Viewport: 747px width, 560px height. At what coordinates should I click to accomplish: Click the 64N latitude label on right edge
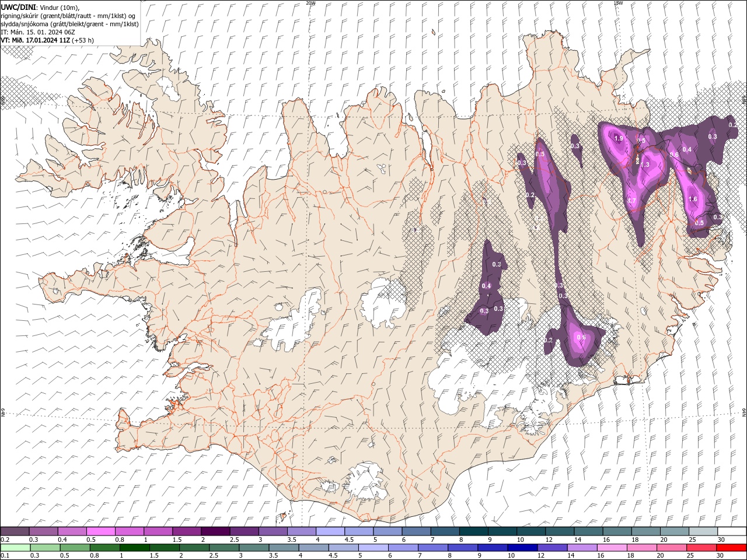pos(744,412)
